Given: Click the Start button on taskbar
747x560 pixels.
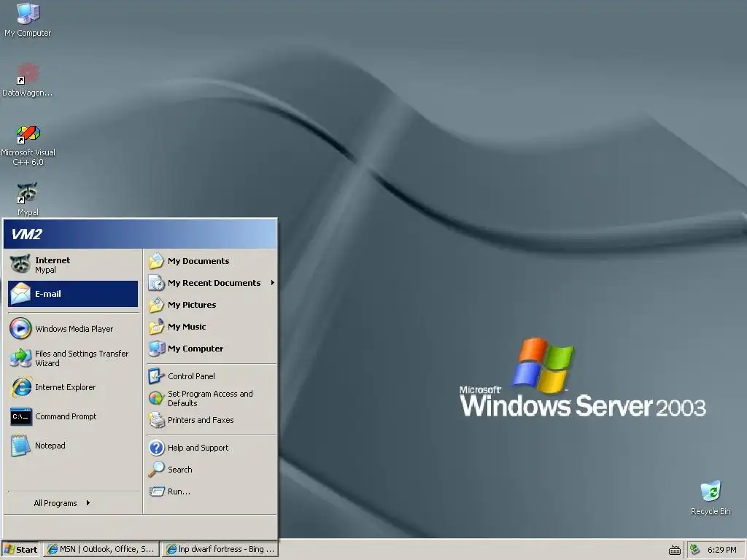Looking at the screenshot, I should click(x=20, y=550).
